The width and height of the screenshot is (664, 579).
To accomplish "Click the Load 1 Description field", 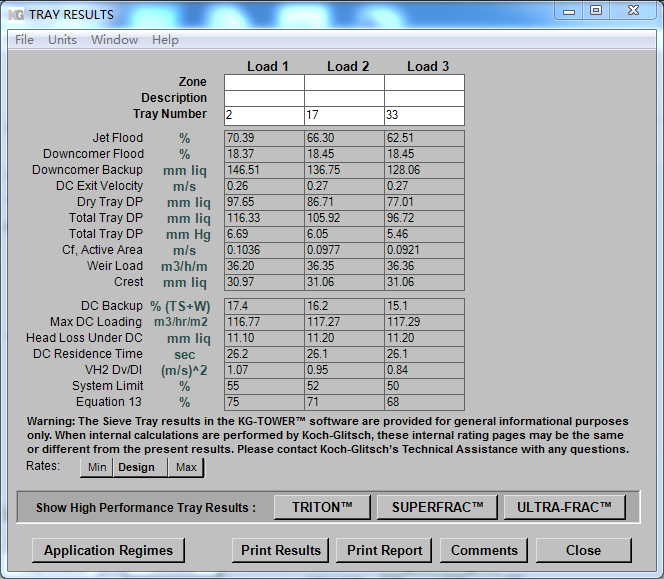I will (x=264, y=98).
